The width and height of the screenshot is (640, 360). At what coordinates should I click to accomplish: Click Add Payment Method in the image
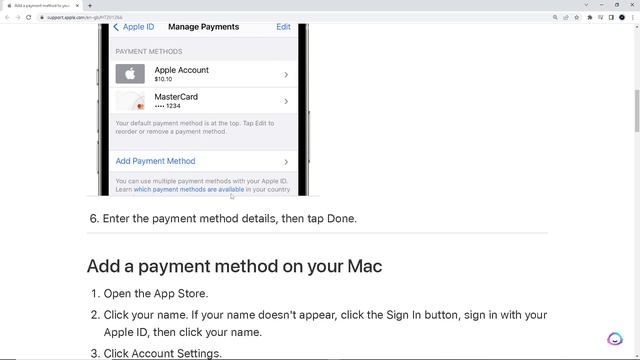point(156,161)
